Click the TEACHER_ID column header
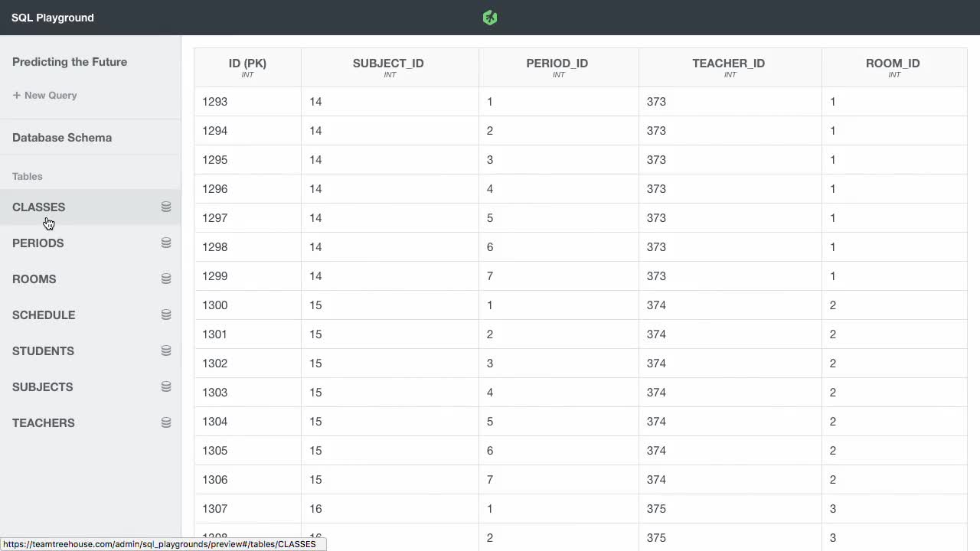 point(728,64)
